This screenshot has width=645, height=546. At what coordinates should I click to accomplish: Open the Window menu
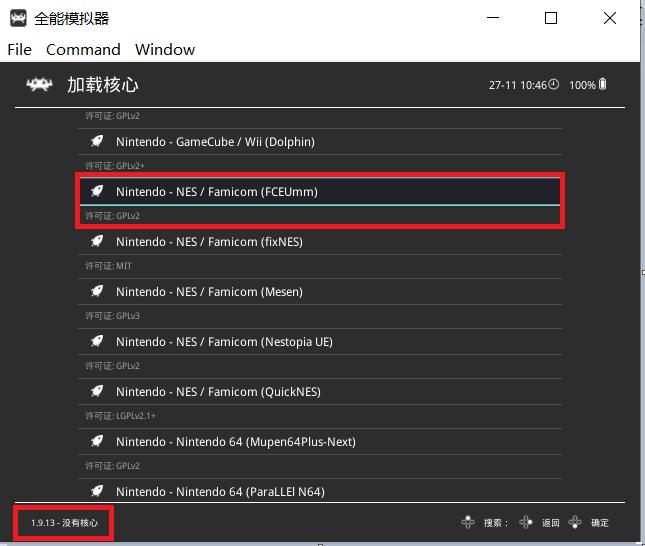(165, 49)
